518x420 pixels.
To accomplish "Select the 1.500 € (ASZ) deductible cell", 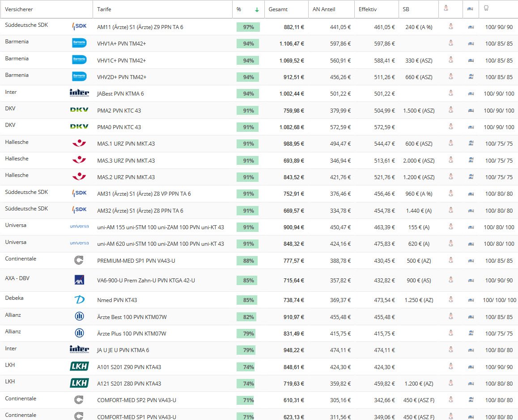I will tap(418, 110).
